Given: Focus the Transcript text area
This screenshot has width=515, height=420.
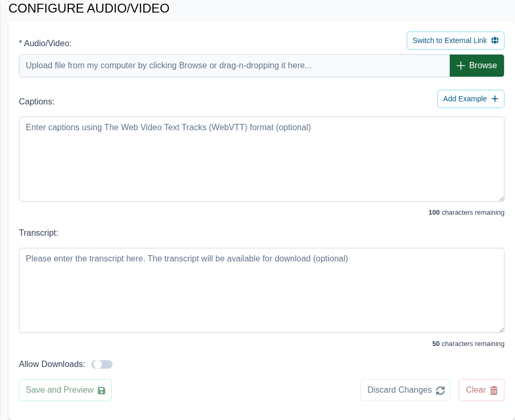Looking at the screenshot, I should pyautogui.click(x=262, y=290).
